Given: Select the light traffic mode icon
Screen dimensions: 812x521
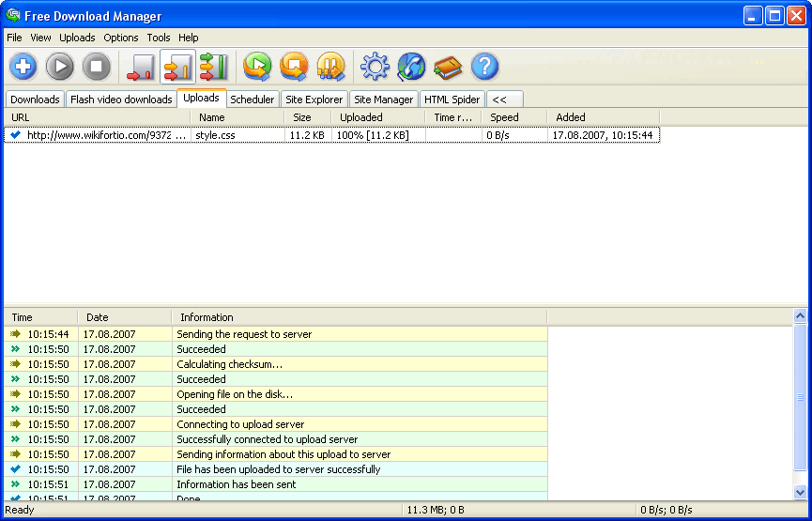Looking at the screenshot, I should pyautogui.click(x=141, y=67).
